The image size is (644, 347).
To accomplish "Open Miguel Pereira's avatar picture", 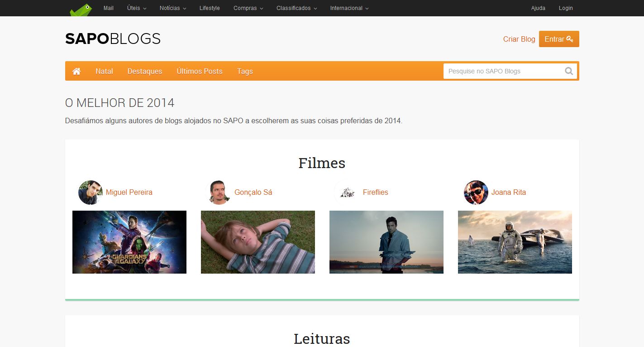I will coord(90,193).
